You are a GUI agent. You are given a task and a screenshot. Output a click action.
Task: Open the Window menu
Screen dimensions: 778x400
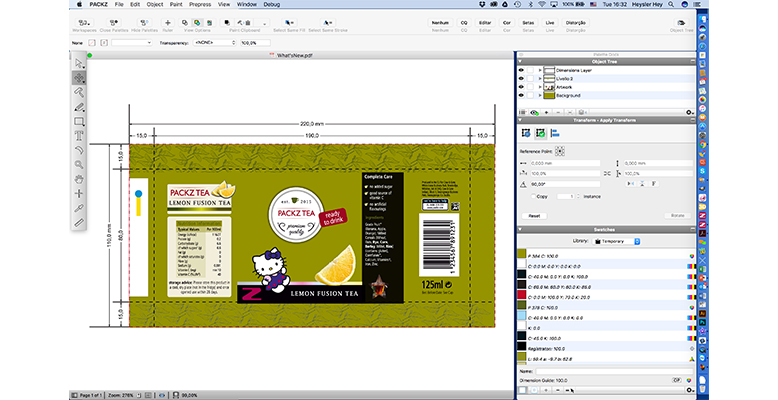[x=247, y=4]
